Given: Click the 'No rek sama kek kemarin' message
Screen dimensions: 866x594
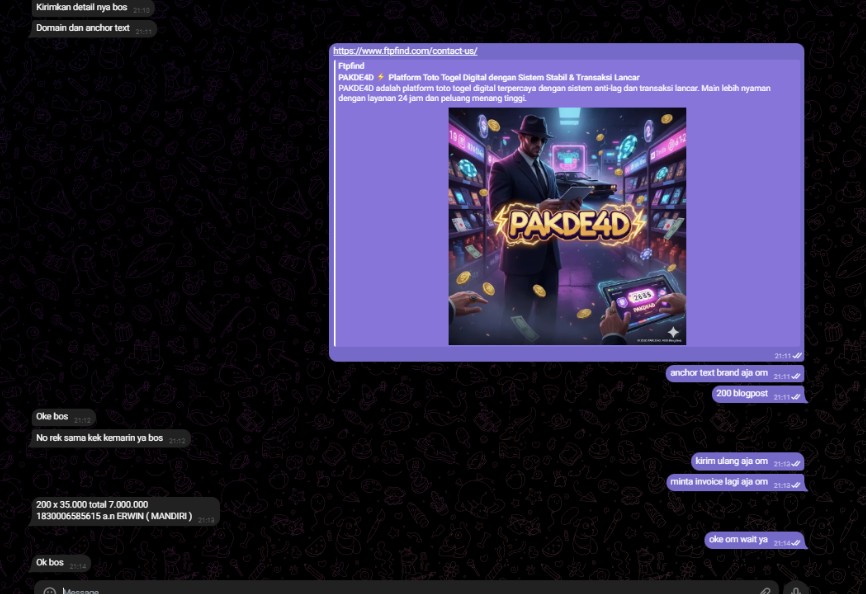Looking at the screenshot, I should pos(99,438).
